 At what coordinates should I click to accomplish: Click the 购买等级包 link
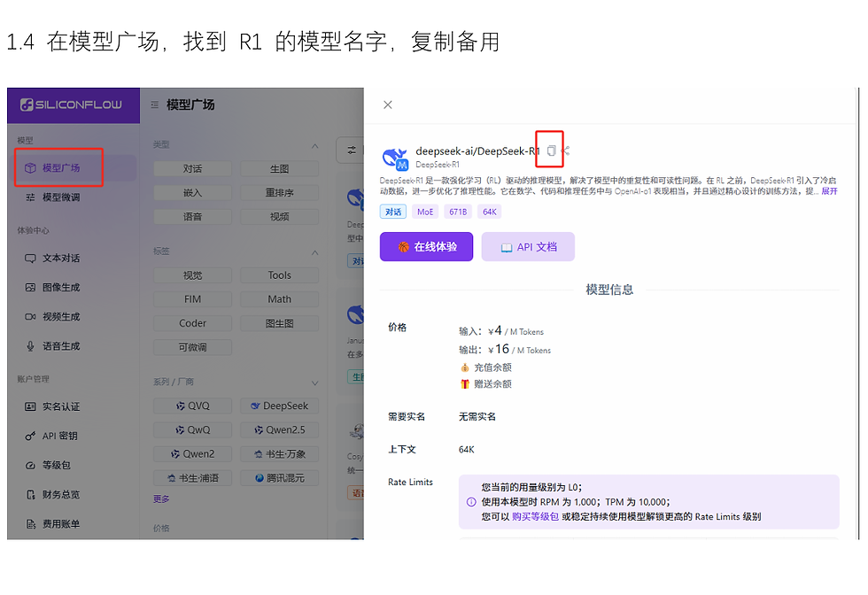click(535, 516)
